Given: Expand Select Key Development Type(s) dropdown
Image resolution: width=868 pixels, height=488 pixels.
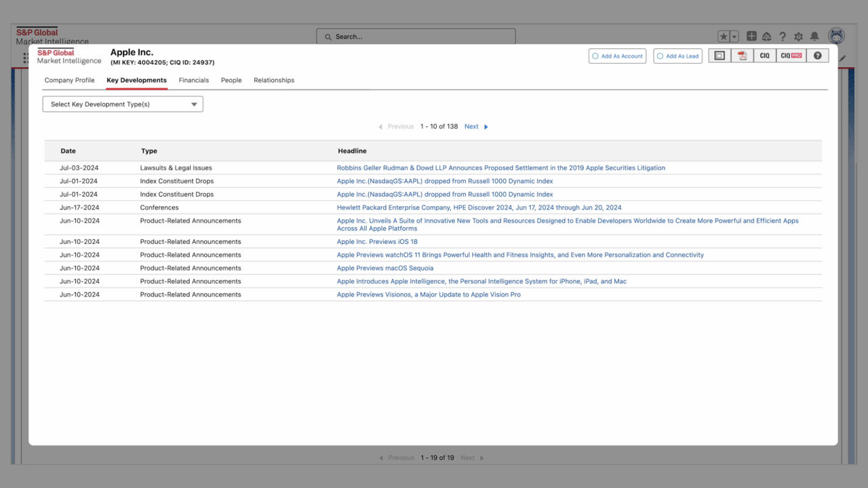Looking at the screenshot, I should 123,104.
